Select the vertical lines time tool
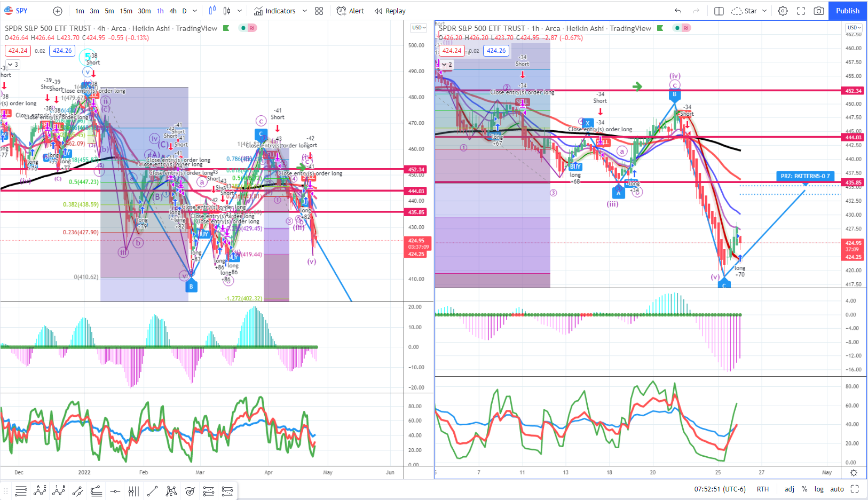The width and height of the screenshot is (868, 500). pyautogui.click(x=133, y=491)
